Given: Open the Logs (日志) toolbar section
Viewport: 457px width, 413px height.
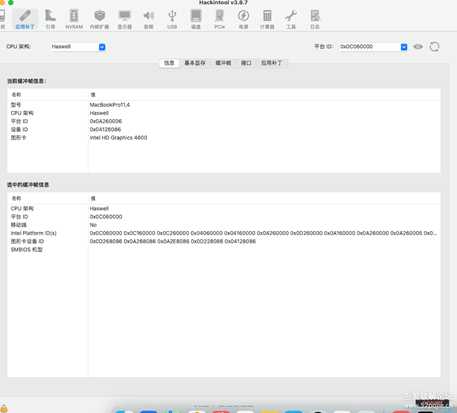Looking at the screenshot, I should pyautogui.click(x=315, y=19).
